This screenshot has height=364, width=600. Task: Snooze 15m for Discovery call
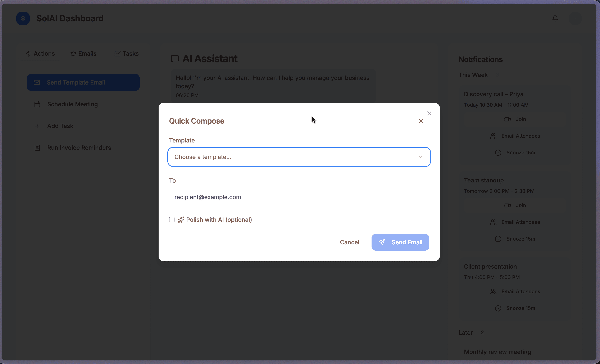(x=515, y=153)
